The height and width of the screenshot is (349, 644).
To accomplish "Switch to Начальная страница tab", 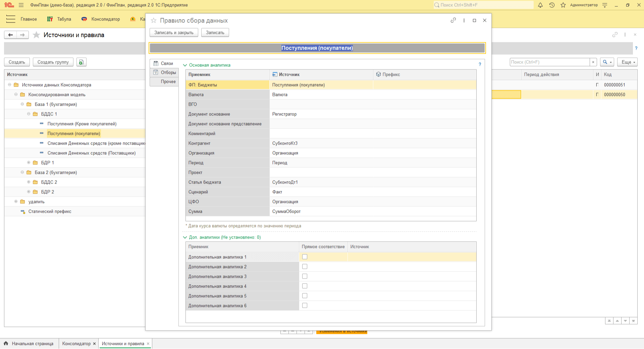I will (x=29, y=344).
